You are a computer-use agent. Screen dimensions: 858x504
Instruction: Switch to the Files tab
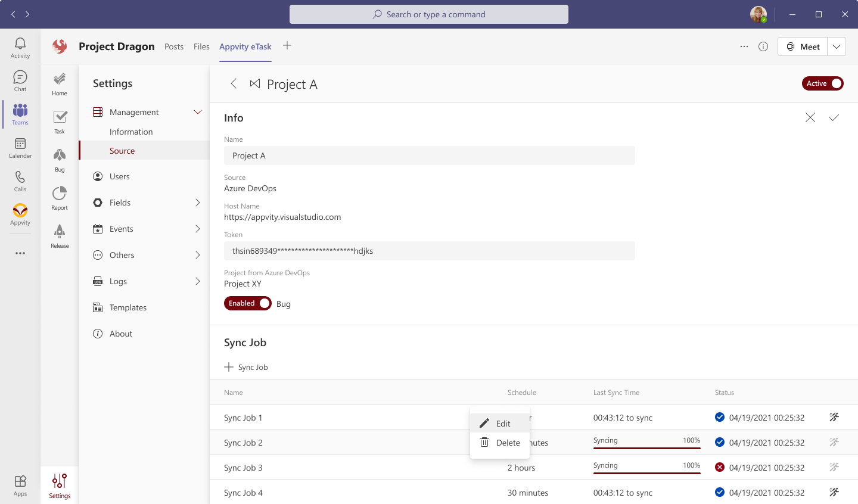201,46
